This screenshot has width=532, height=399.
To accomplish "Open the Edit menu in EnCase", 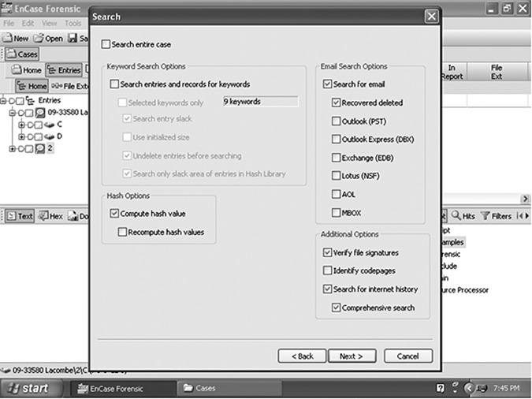I will 28,24.
